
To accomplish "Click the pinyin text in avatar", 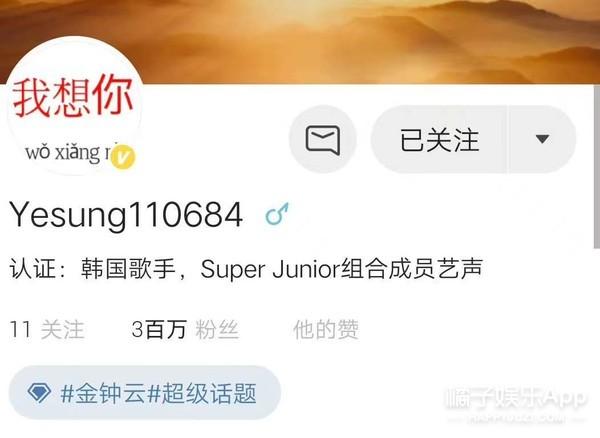I will pos(69,152).
